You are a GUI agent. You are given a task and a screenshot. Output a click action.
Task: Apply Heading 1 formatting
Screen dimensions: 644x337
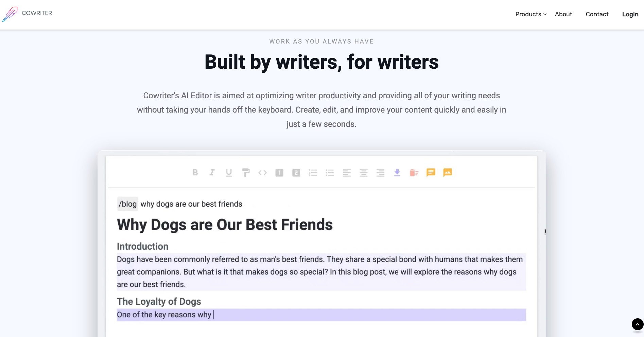(279, 172)
